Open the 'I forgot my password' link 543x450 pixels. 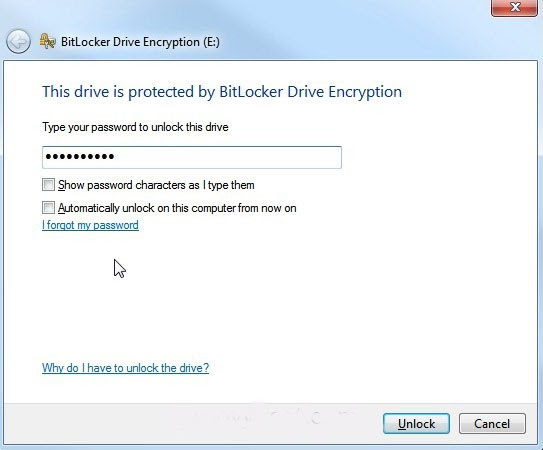90,225
